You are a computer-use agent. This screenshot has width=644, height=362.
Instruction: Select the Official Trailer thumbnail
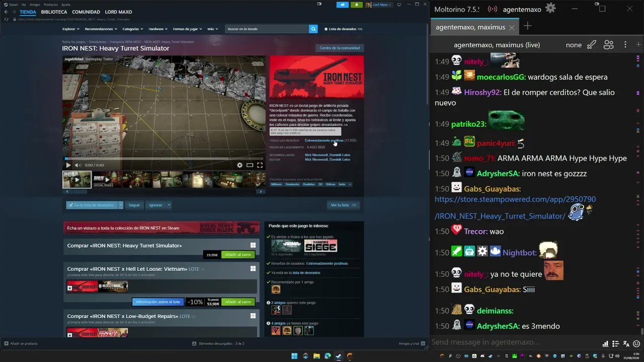107,179
